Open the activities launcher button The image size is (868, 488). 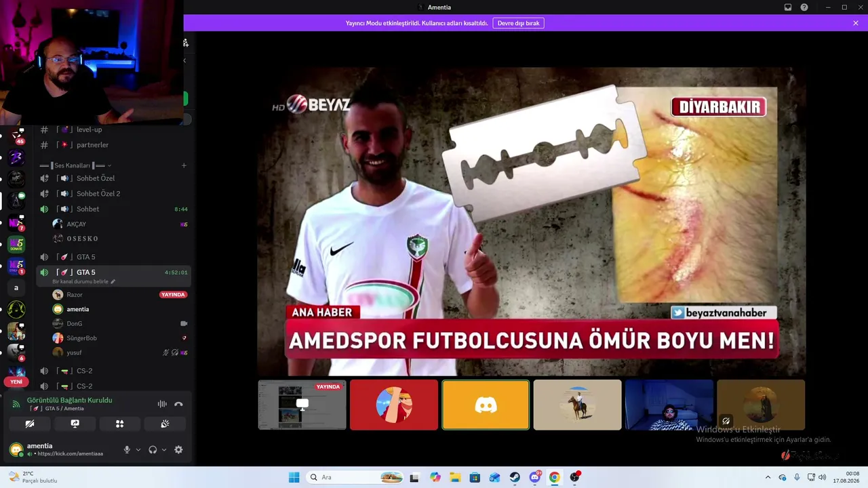pos(119,424)
